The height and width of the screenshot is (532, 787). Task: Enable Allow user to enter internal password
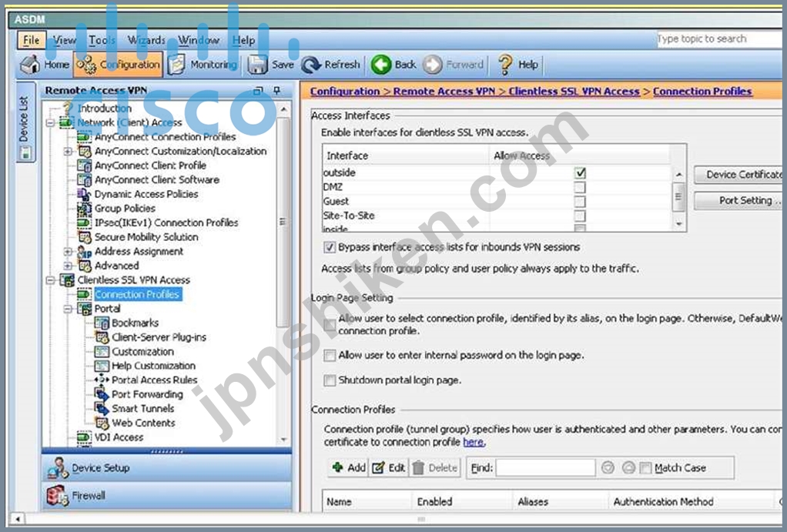[330, 356]
